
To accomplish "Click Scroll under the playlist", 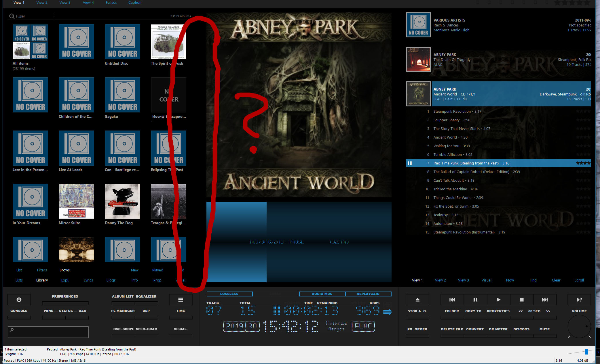I will (579, 280).
